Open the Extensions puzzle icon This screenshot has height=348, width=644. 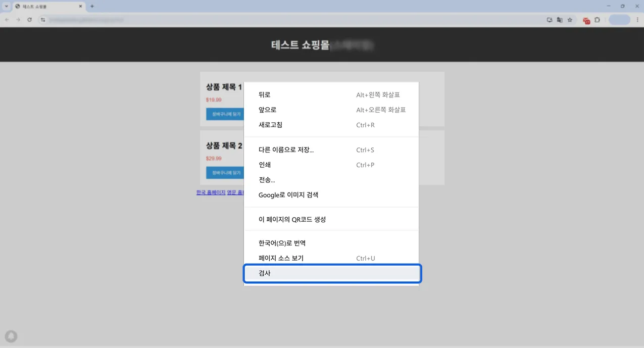point(598,20)
